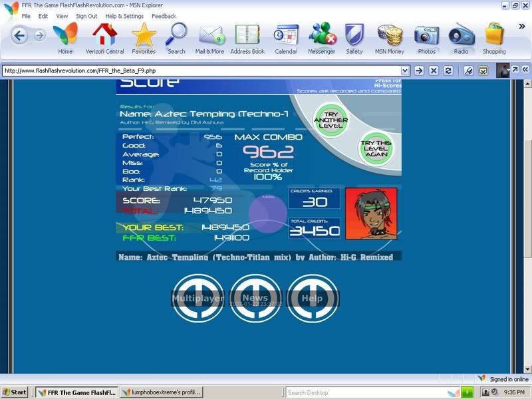This screenshot has width=532, height=399.
Task: Open the Help & Settings menu
Action: [x=124, y=16]
